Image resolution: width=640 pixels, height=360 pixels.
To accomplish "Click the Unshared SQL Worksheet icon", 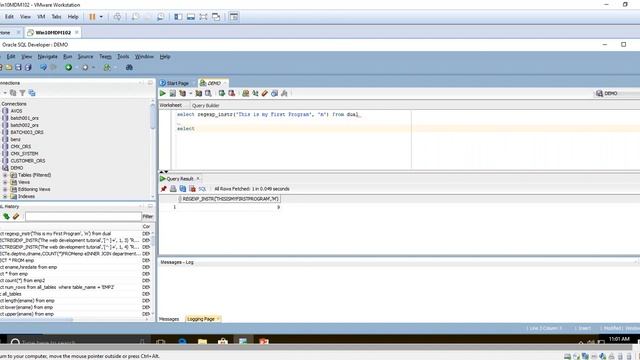I will [245, 93].
